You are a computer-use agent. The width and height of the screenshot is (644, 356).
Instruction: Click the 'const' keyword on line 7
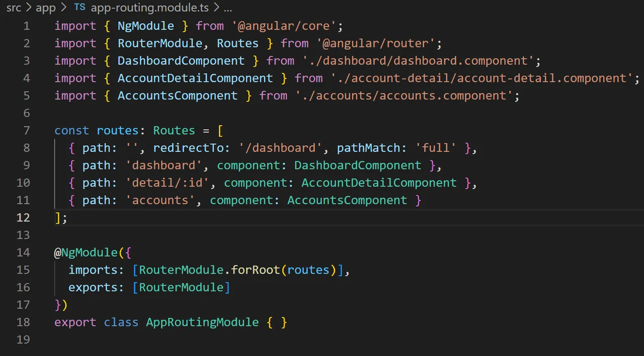tap(72, 131)
